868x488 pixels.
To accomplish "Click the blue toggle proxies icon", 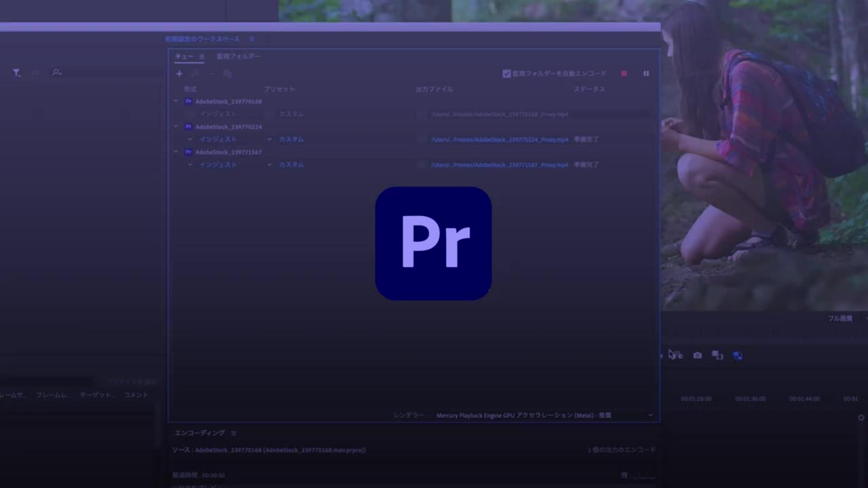I will click(737, 356).
